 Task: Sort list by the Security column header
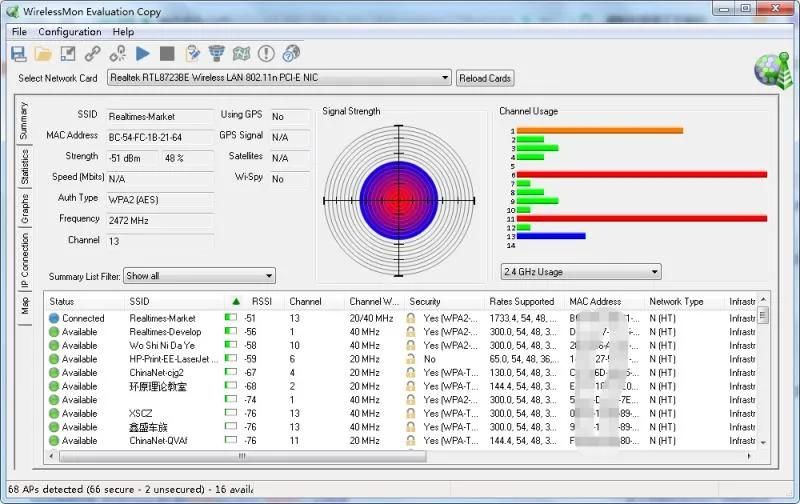[x=444, y=301]
